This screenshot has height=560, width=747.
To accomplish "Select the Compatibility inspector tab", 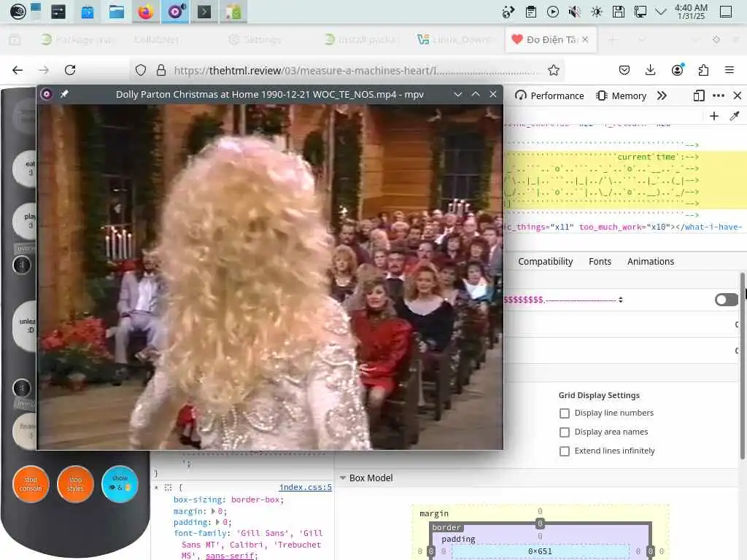I will (546, 262).
